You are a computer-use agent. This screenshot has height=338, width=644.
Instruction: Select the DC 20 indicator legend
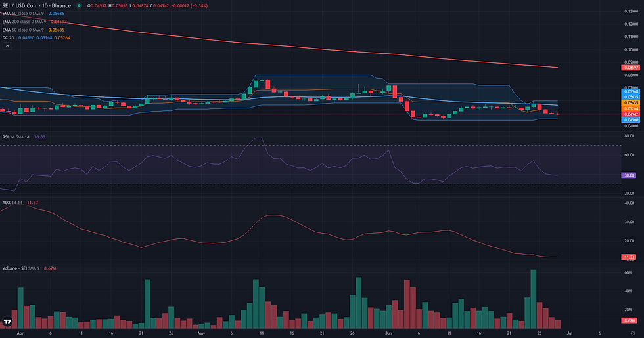[x=36, y=38]
